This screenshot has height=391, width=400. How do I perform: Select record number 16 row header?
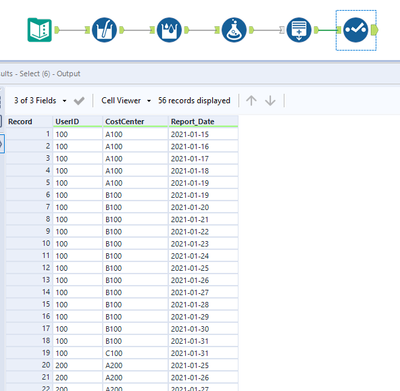click(29, 316)
